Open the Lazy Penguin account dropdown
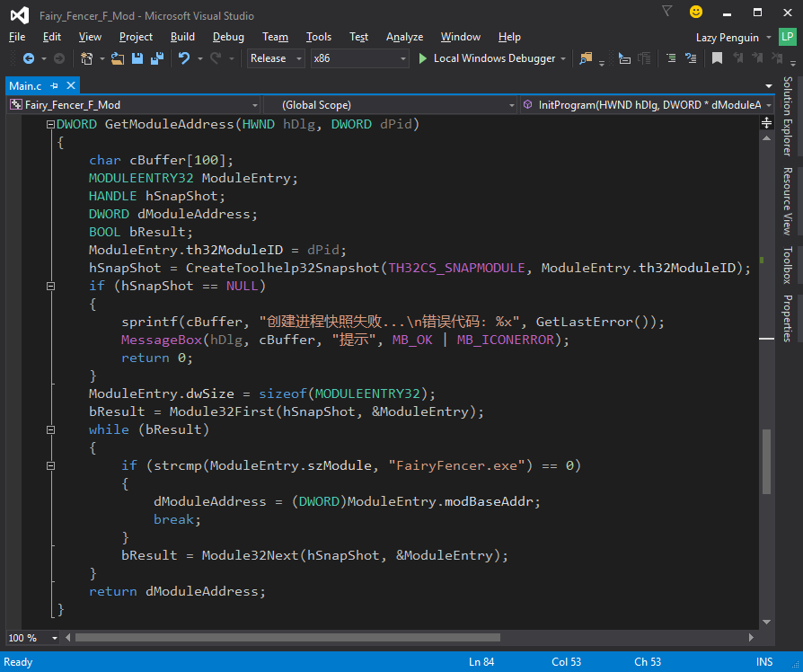Image resolution: width=803 pixels, height=672 pixels. (733, 38)
